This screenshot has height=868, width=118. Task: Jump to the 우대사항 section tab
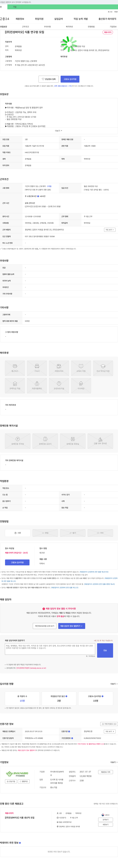pyautogui.click(x=47, y=27)
